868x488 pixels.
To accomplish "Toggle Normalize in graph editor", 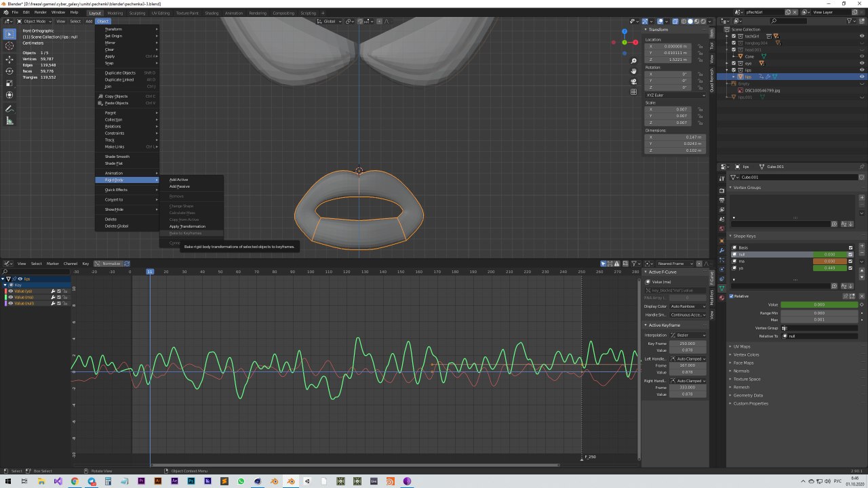I will coord(109,264).
